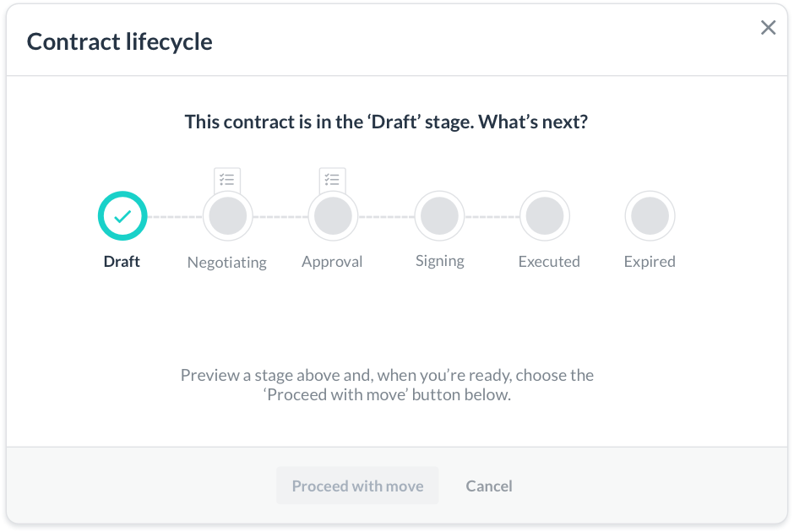The height and width of the screenshot is (532, 794).
Task: Click the Approval stage label
Action: (332, 262)
